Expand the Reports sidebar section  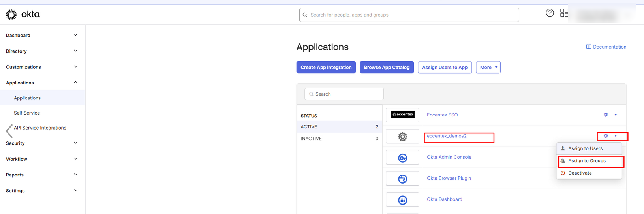[75, 174]
